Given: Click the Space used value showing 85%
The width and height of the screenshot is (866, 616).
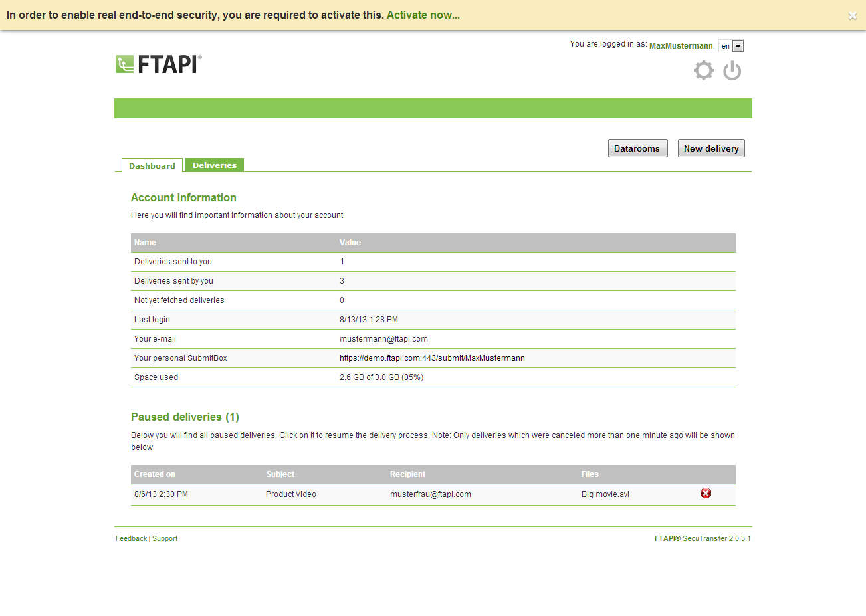Looking at the screenshot, I should (383, 377).
